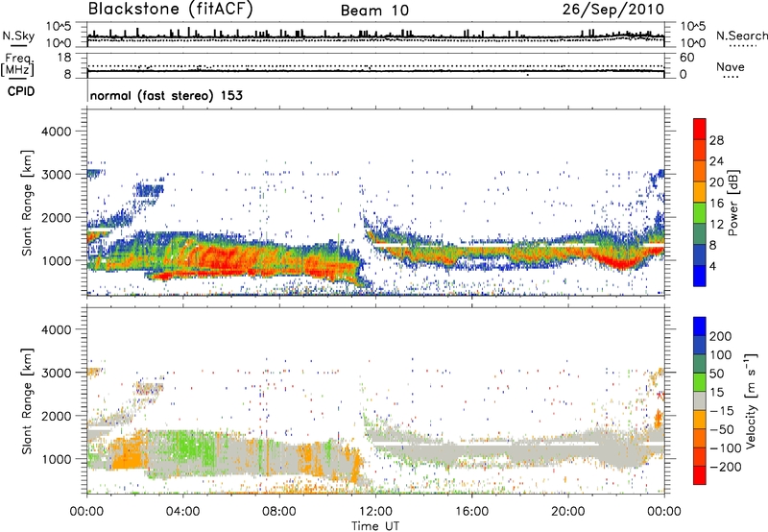Select the "Freq. [MHz]" axis label
The image size is (768, 532).
[18, 64]
